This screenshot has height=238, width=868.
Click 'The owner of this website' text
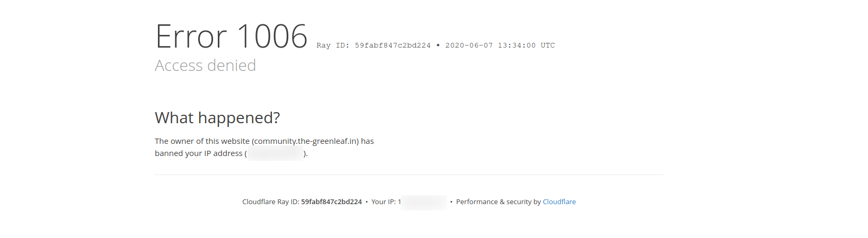point(202,141)
